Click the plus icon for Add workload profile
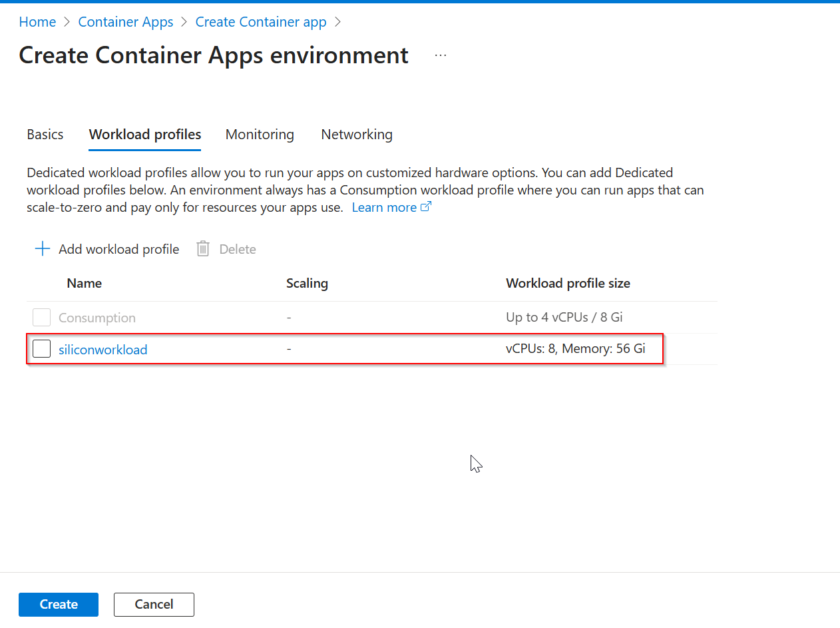 [x=43, y=249]
